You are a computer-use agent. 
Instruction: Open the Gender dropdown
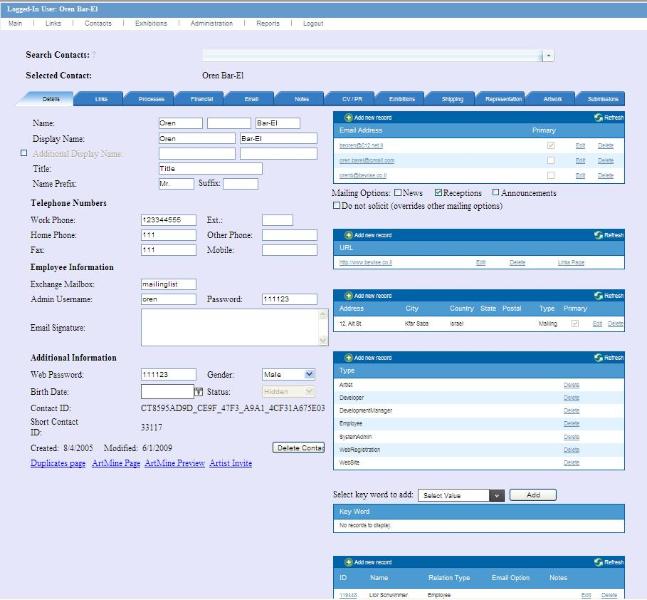coord(309,374)
